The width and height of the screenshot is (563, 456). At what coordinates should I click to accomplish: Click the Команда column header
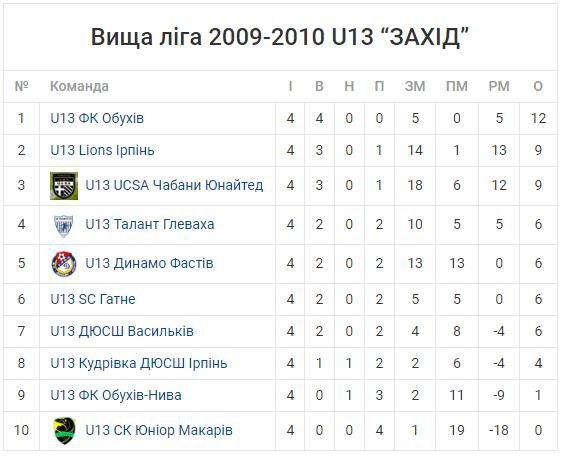pos(79,86)
